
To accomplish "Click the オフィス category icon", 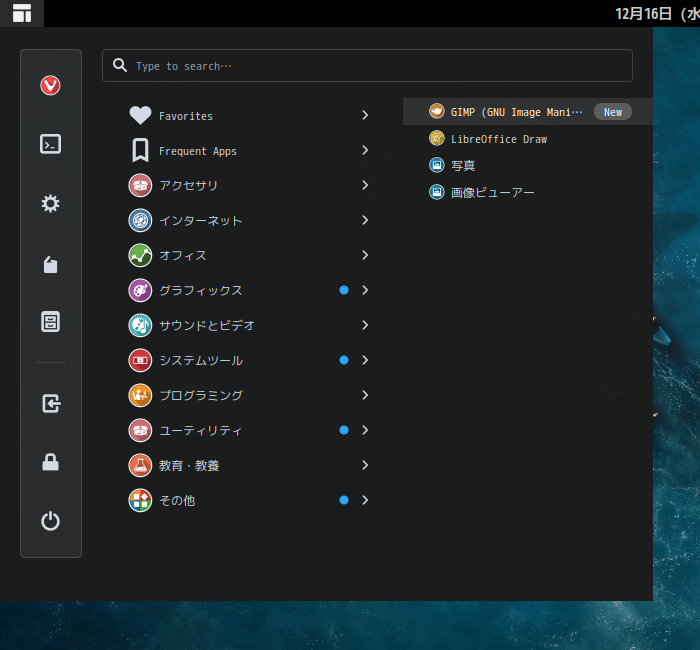I will (140, 255).
